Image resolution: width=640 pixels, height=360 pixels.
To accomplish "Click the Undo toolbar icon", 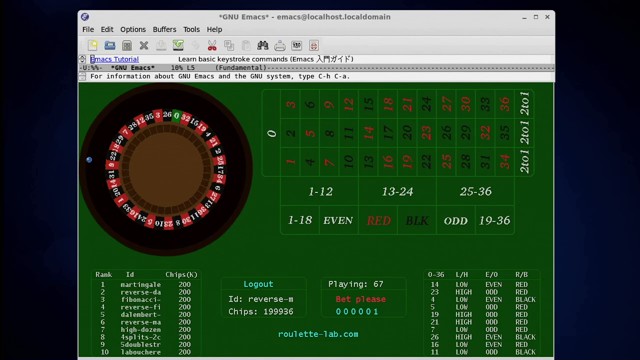I will (x=195, y=45).
